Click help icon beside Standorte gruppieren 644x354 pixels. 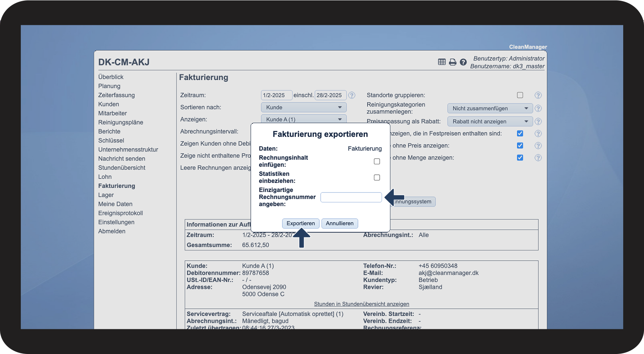pyautogui.click(x=538, y=95)
